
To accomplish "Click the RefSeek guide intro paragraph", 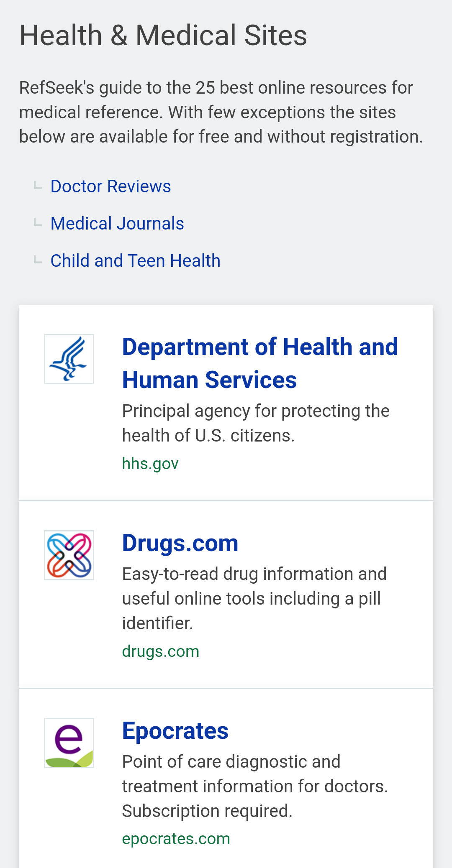I will [x=221, y=112].
